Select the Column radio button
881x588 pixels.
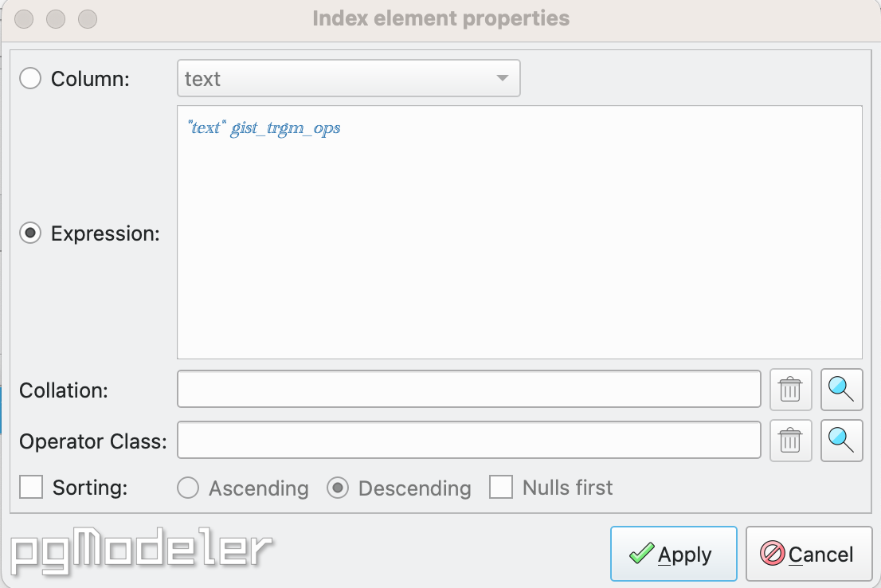coord(29,79)
